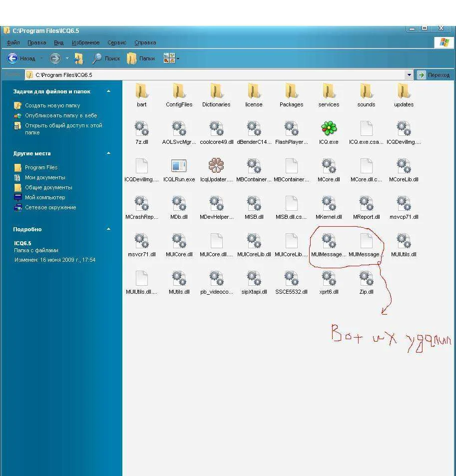Click the Поиск search button
This screenshot has height=476, width=456.
coord(106,58)
